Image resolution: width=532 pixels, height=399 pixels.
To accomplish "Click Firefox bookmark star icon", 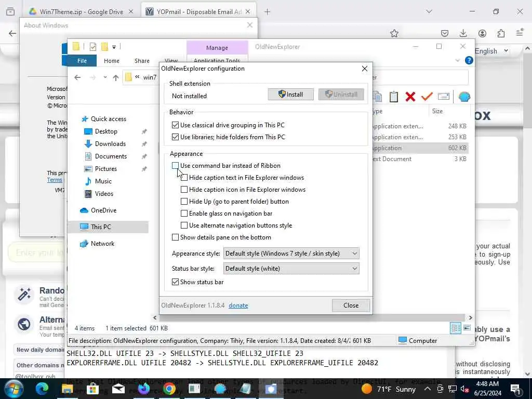I will [394, 33].
